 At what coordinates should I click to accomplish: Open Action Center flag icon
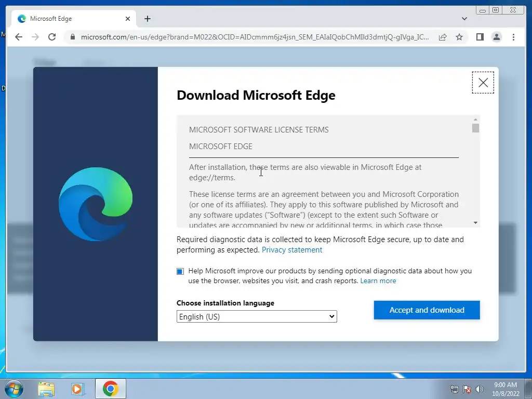pos(467,389)
